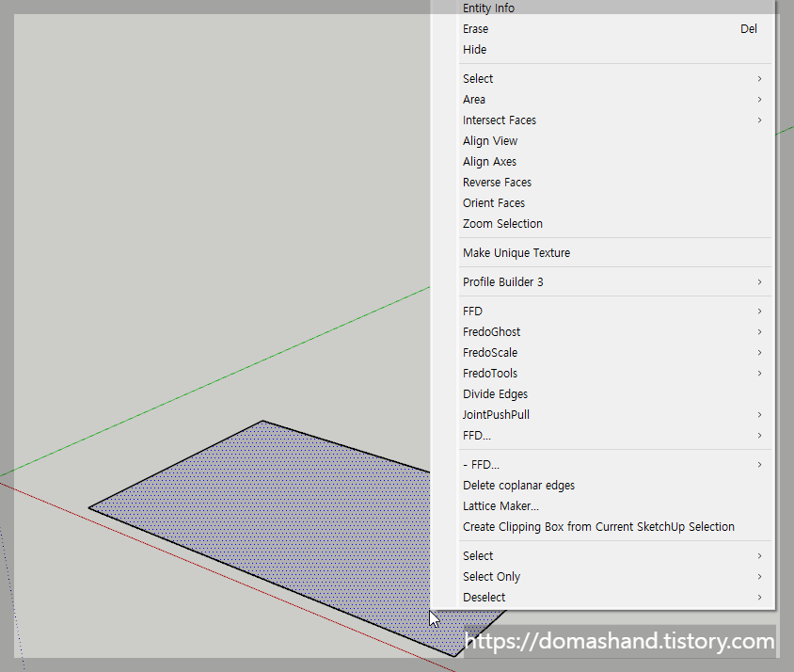Screen dimensions: 794x672
Task: Open the Area submenu
Action: click(602, 100)
